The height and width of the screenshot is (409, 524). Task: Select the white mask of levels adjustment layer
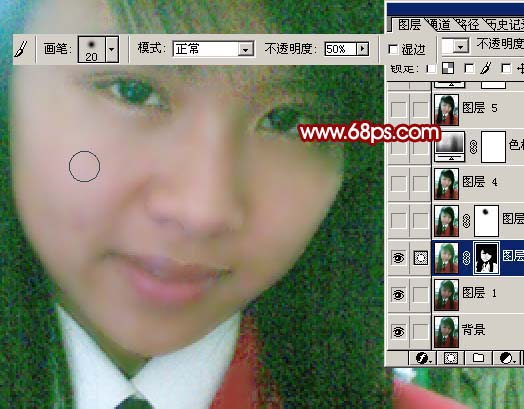[x=493, y=147]
